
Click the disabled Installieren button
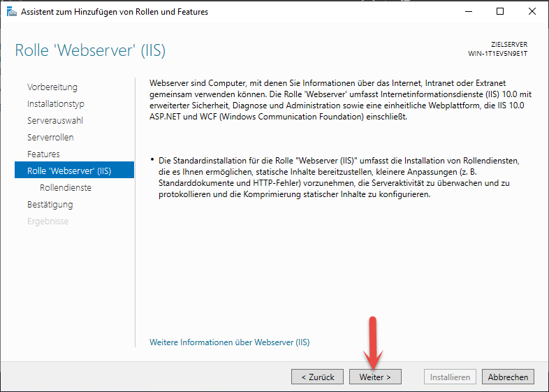point(450,377)
